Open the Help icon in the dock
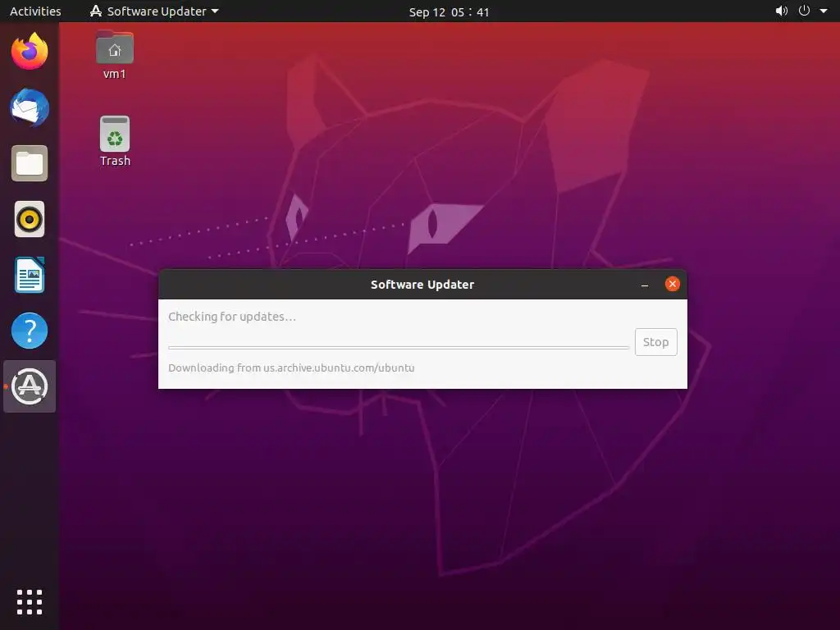The image size is (840, 630). pyautogui.click(x=30, y=331)
